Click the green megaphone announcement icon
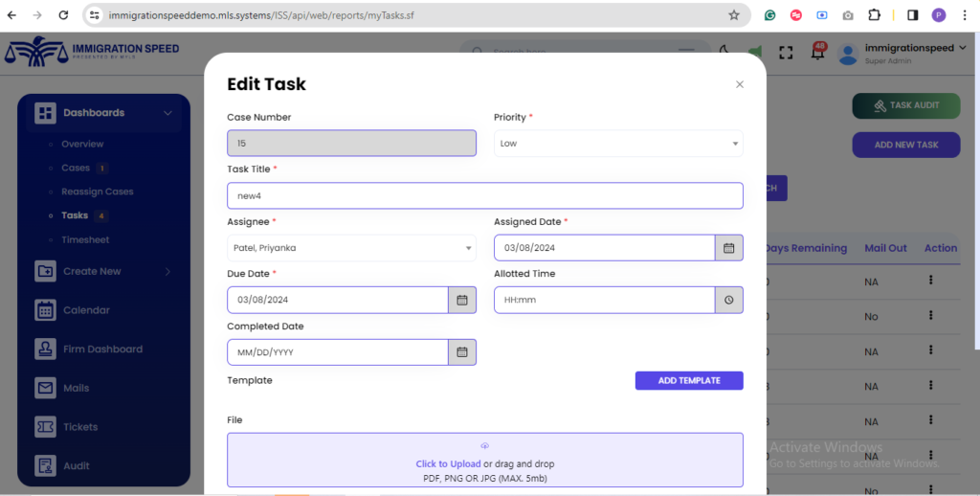Screen dimensions: 980x496 coord(755,53)
